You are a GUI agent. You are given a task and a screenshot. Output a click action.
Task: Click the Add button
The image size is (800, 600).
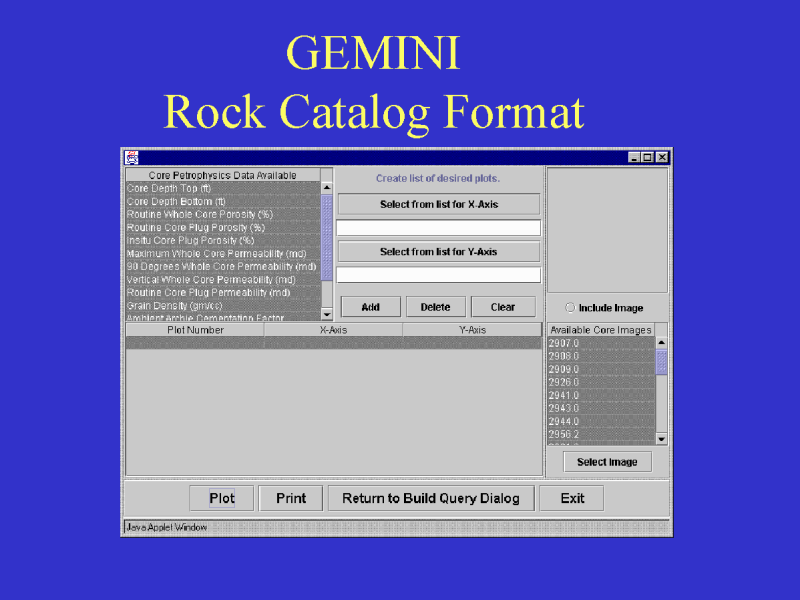(371, 307)
